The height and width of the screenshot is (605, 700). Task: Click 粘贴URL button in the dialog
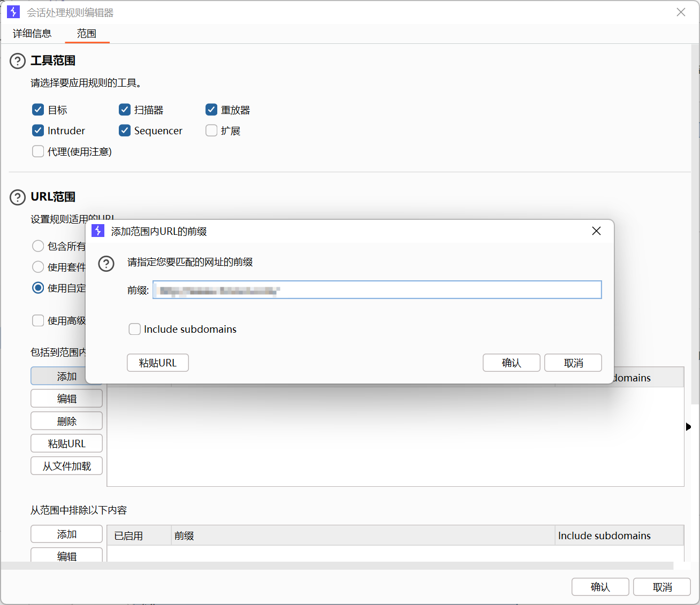click(158, 363)
